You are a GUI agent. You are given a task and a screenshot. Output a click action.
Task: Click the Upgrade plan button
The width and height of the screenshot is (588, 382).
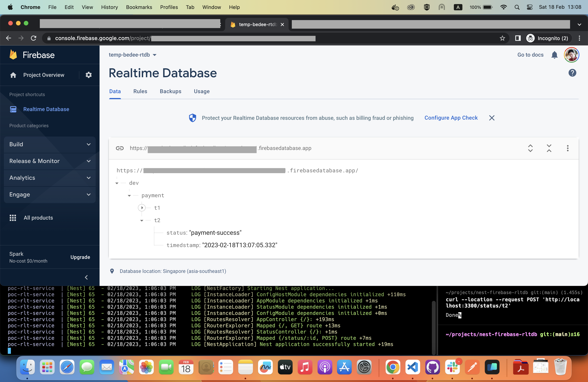(80, 257)
